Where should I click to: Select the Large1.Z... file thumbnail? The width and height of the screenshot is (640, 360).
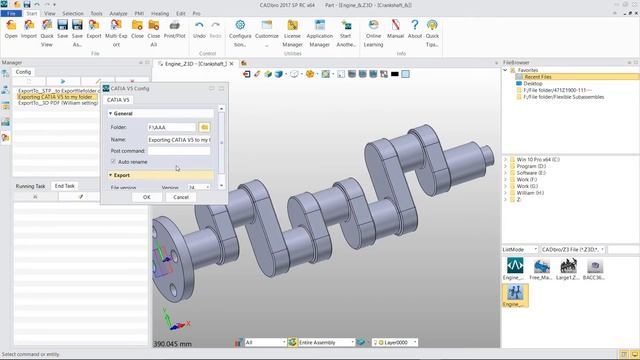(569, 269)
